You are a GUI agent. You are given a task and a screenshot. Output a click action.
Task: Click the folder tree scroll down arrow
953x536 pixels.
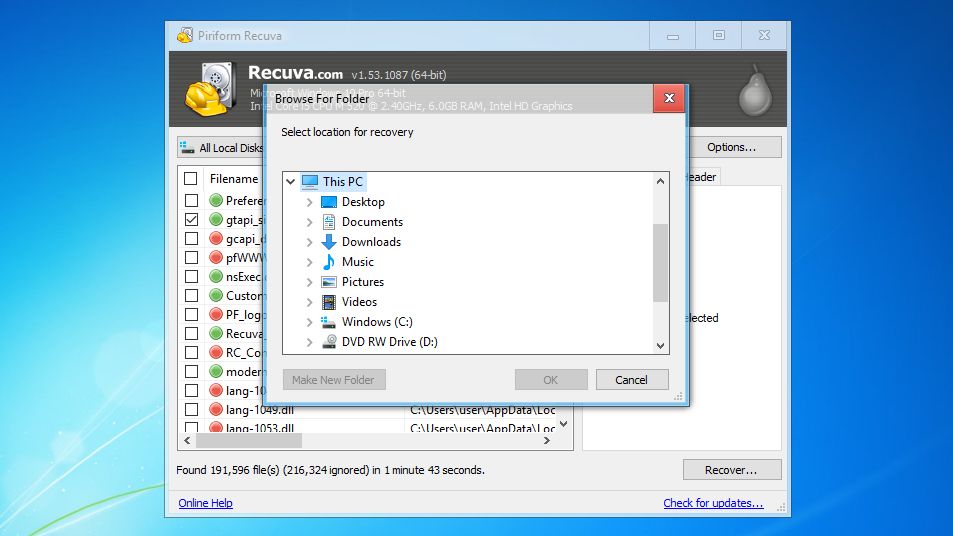click(660, 346)
